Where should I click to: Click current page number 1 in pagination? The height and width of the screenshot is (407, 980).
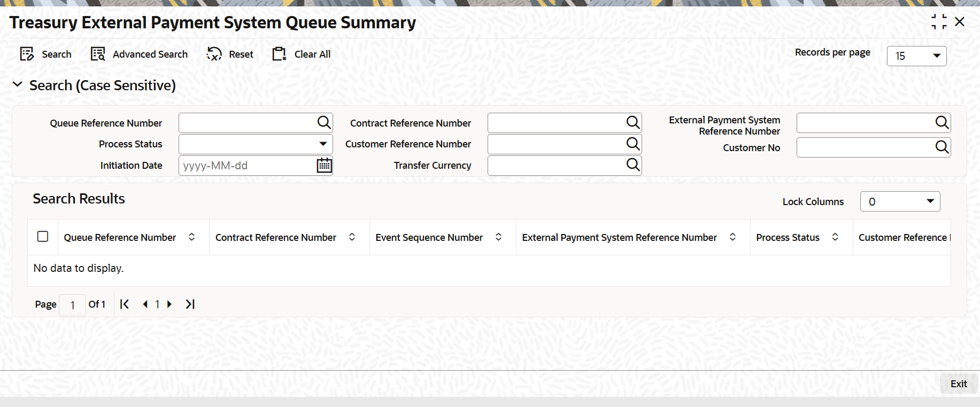coord(157,304)
